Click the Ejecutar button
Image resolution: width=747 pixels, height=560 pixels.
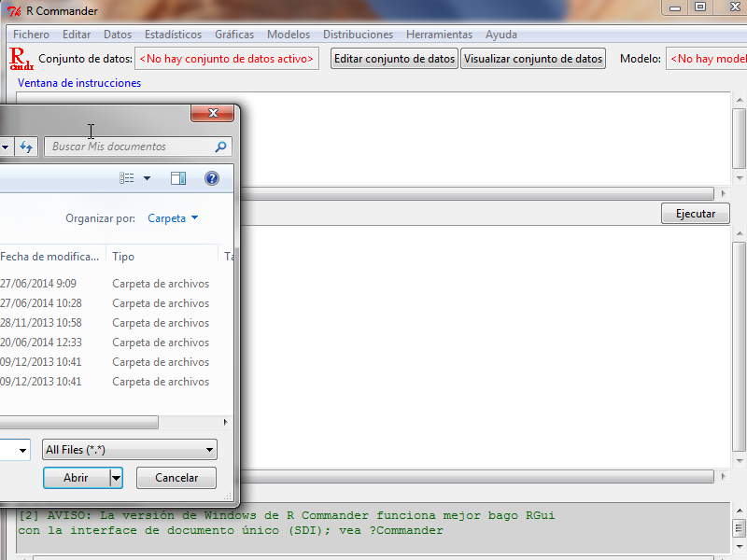[695, 214]
